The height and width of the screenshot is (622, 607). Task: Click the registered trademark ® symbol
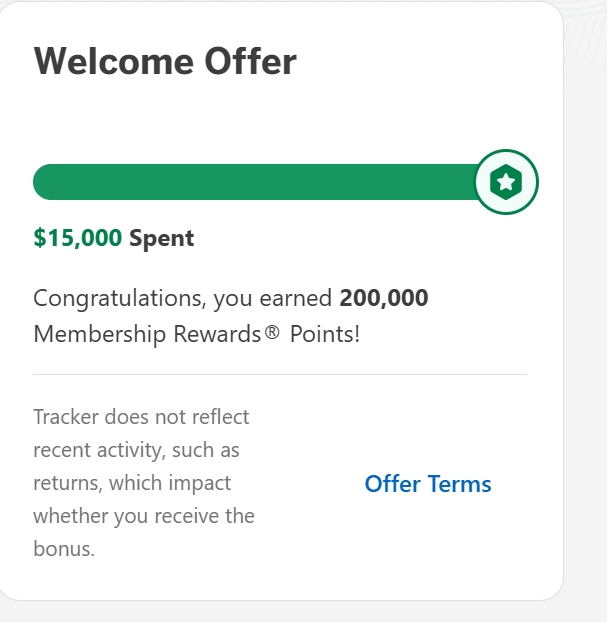pyautogui.click(x=272, y=333)
